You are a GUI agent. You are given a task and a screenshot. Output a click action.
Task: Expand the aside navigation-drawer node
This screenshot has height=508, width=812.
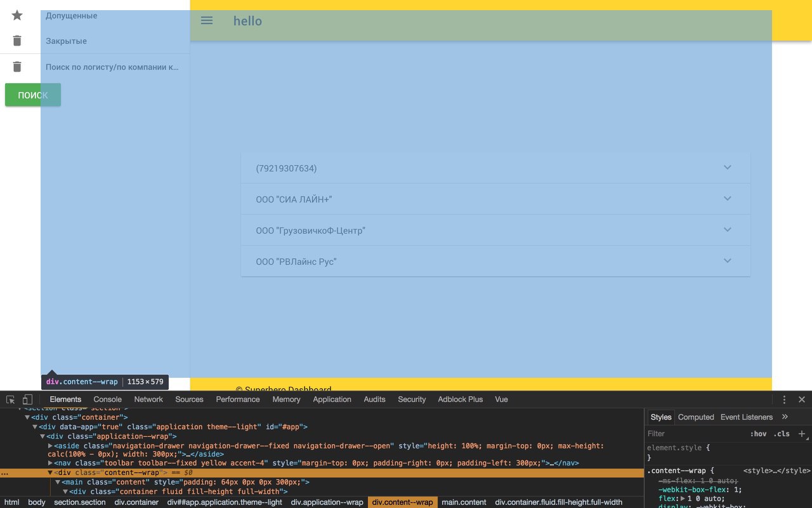(50, 446)
